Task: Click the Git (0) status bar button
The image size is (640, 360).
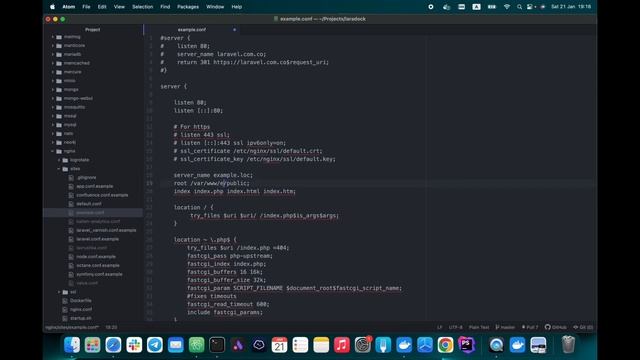Action: [582, 327]
